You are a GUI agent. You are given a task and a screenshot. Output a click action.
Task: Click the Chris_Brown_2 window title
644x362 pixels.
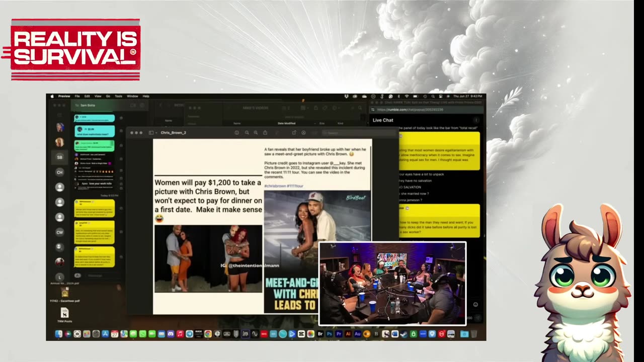click(174, 133)
